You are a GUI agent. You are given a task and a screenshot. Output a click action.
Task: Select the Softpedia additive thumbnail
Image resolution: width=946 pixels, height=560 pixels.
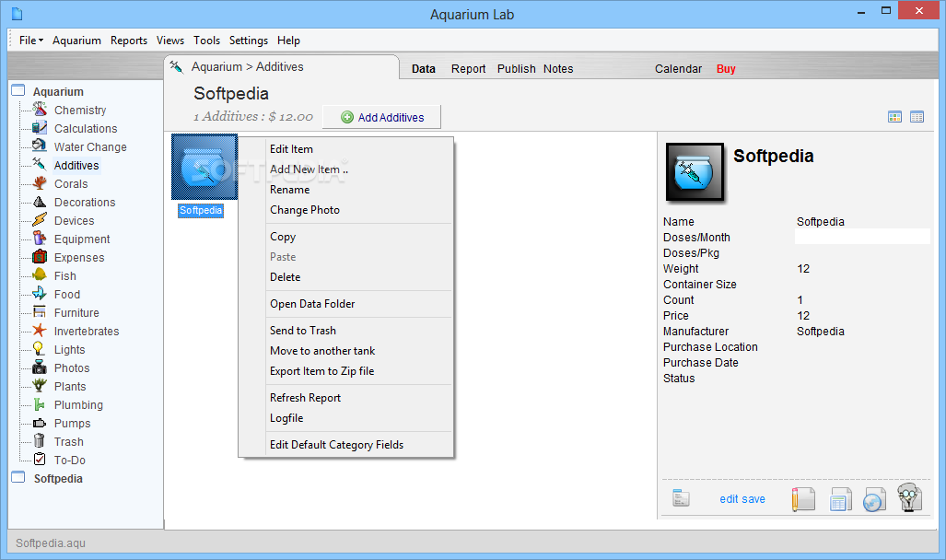204,167
